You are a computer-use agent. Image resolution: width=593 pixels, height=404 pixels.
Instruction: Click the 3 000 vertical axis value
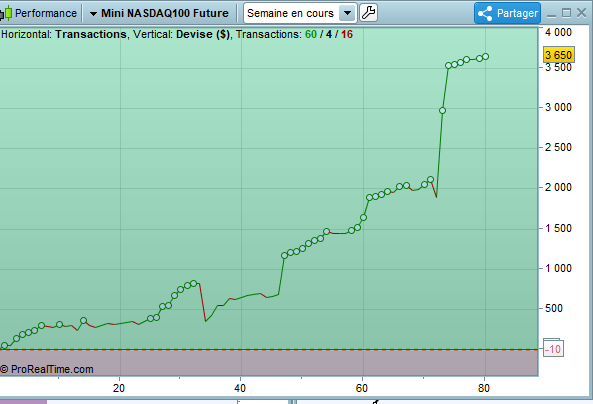pos(558,107)
